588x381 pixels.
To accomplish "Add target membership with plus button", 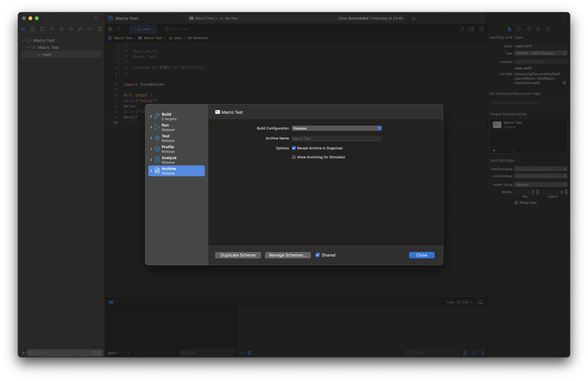I will (x=494, y=150).
